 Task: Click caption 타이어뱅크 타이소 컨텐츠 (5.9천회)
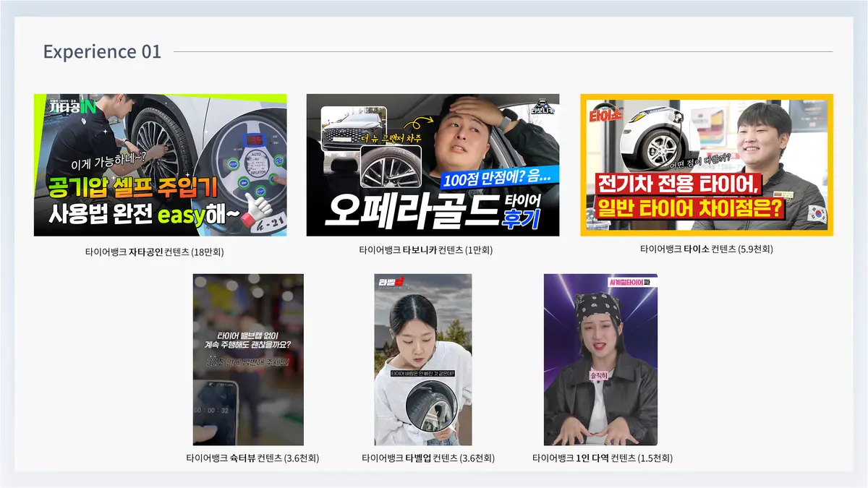707,249
